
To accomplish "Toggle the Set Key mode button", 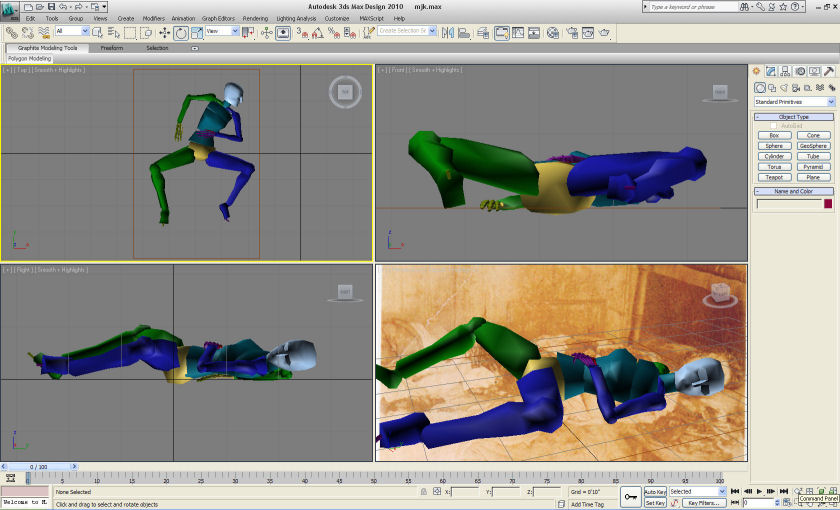I will [x=655, y=503].
